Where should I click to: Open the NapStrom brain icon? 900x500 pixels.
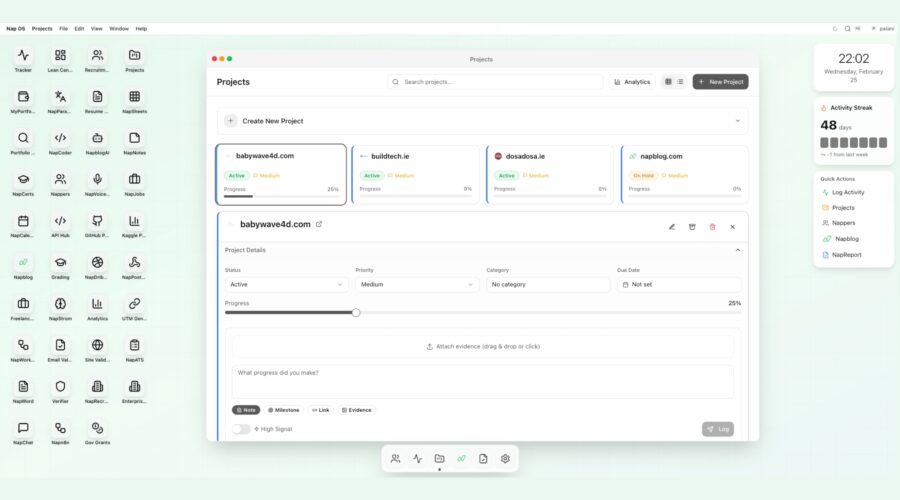click(x=60, y=304)
